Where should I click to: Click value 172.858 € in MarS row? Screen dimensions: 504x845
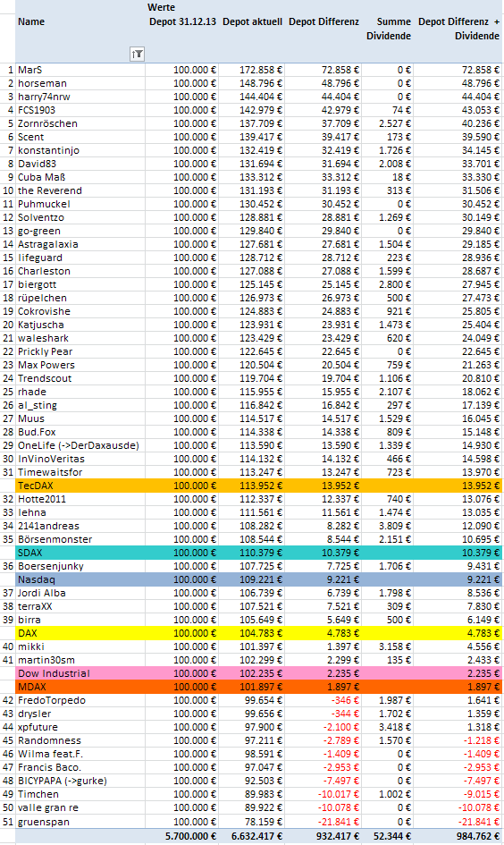261,70
